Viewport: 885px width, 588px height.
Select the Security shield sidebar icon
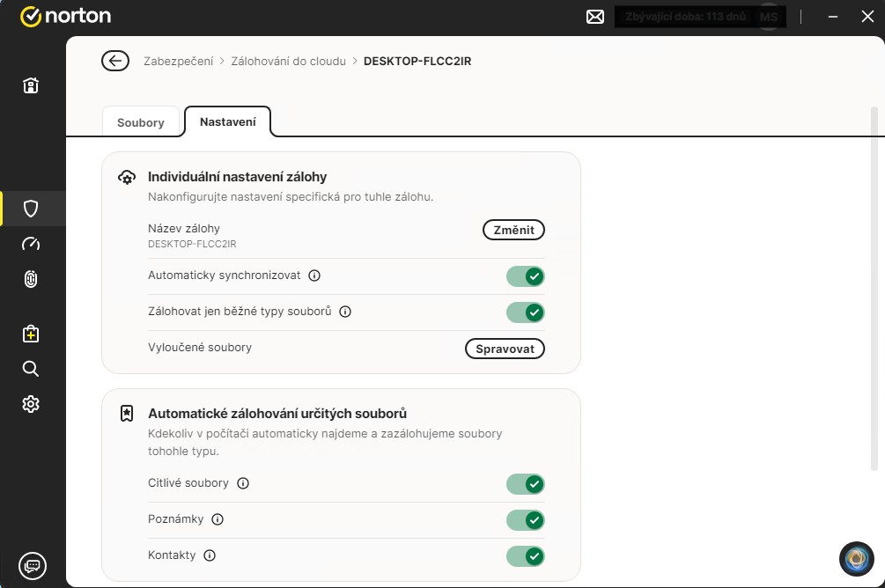pyautogui.click(x=31, y=209)
